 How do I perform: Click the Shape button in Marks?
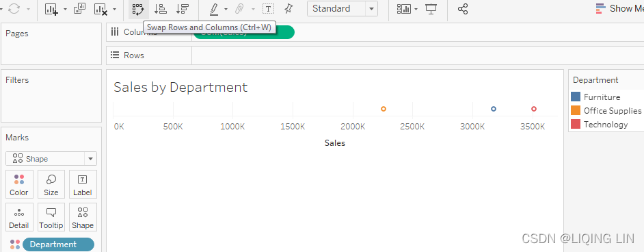click(x=83, y=217)
